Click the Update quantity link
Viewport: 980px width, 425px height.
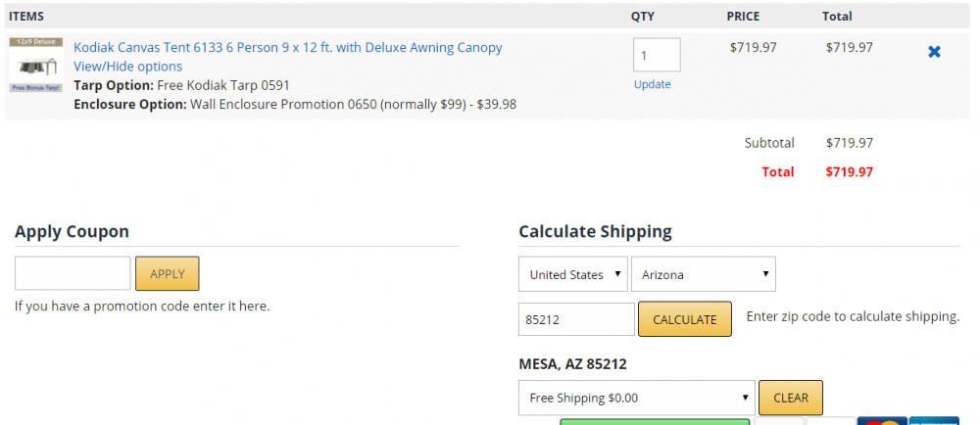pos(652,84)
